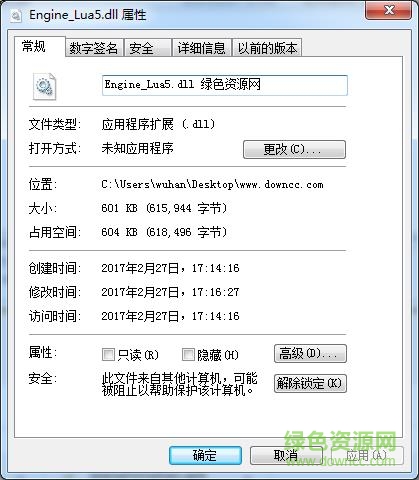This screenshot has height=480, width=419.
Task: Click the DLL file type icon
Action: (x=44, y=86)
